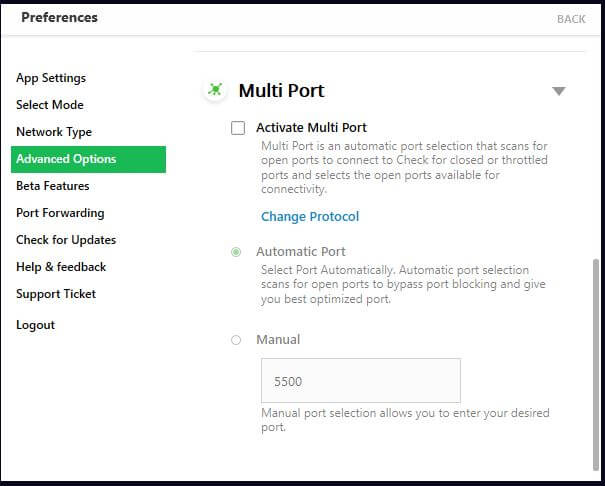Open Help & feedback section
Screen dimensions: 605x486
click(x=61, y=267)
